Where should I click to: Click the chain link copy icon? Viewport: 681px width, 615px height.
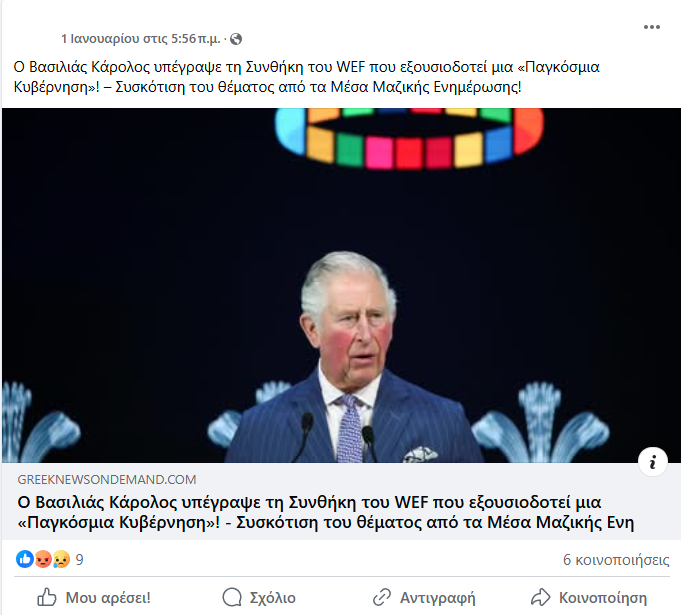[382, 597]
